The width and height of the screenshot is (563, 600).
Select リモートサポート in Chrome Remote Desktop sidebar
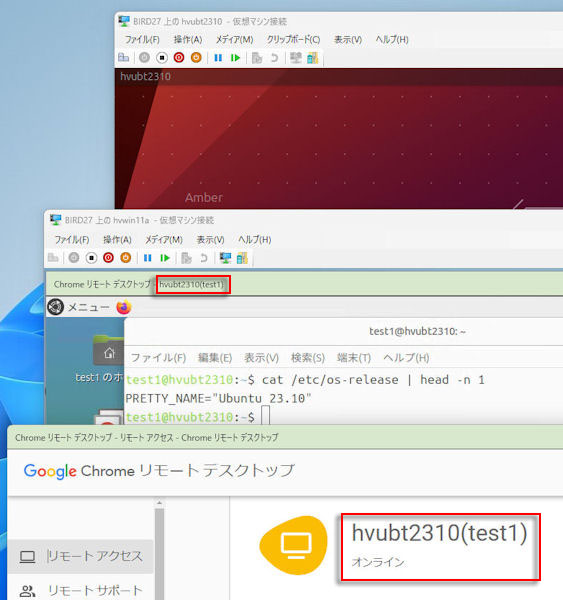tap(80, 590)
